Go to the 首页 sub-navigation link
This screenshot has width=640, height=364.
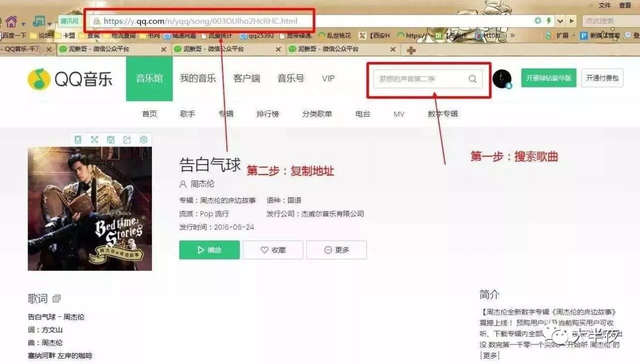[149, 114]
